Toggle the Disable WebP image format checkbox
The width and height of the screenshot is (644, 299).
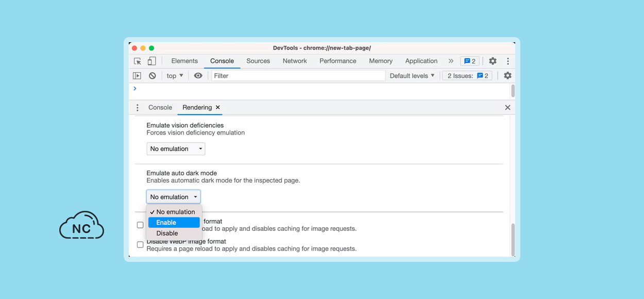click(140, 245)
